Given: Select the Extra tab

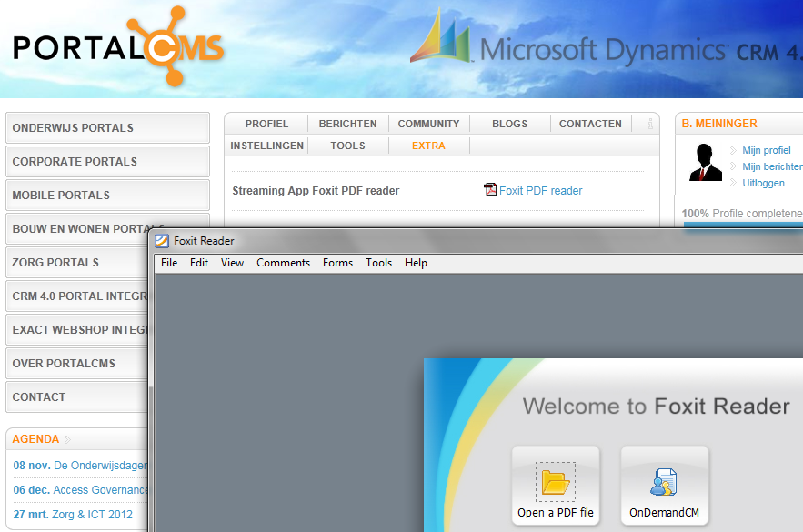Looking at the screenshot, I should pos(428,146).
